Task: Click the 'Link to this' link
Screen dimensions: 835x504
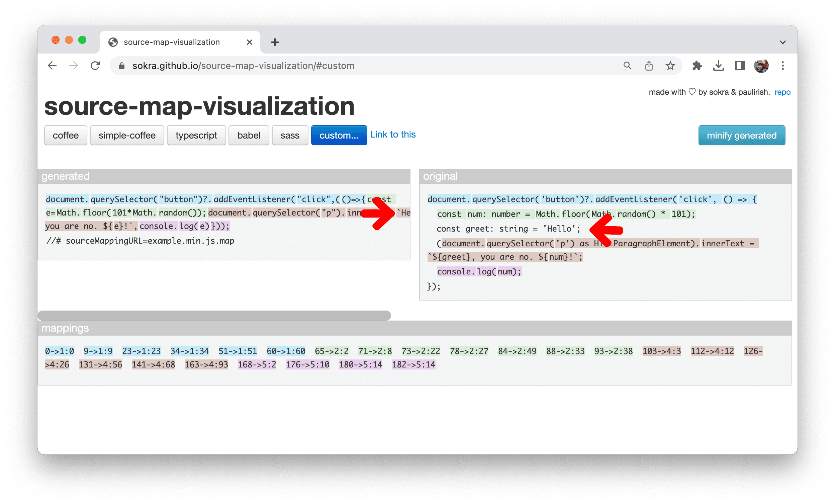Action: tap(391, 135)
